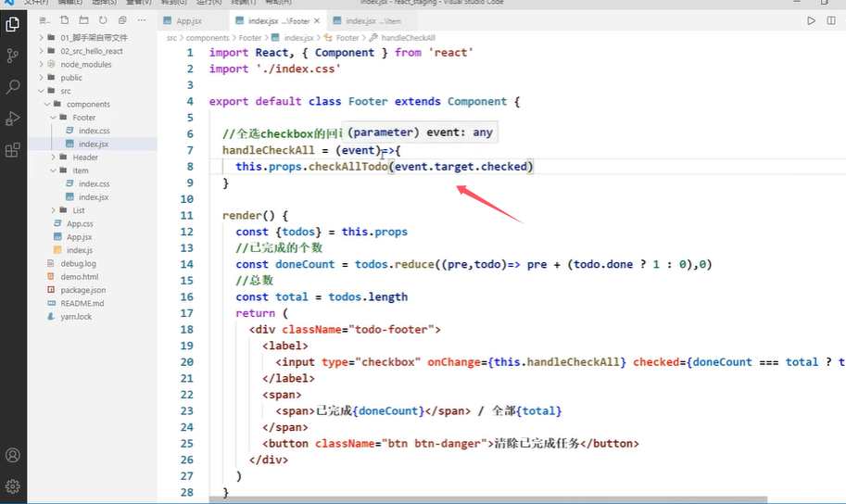The width and height of the screenshot is (846, 504).
Task: Open package.json file
Action: click(x=83, y=290)
